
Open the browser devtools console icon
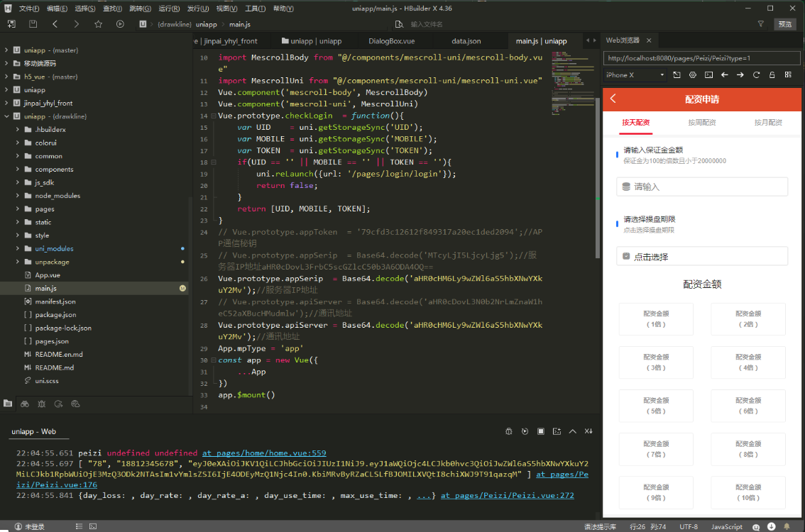pyautogui.click(x=708, y=75)
